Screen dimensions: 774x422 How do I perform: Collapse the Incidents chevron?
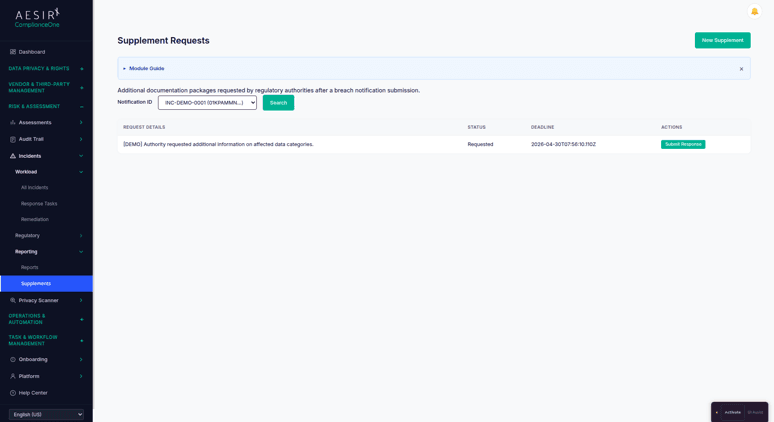[81, 156]
